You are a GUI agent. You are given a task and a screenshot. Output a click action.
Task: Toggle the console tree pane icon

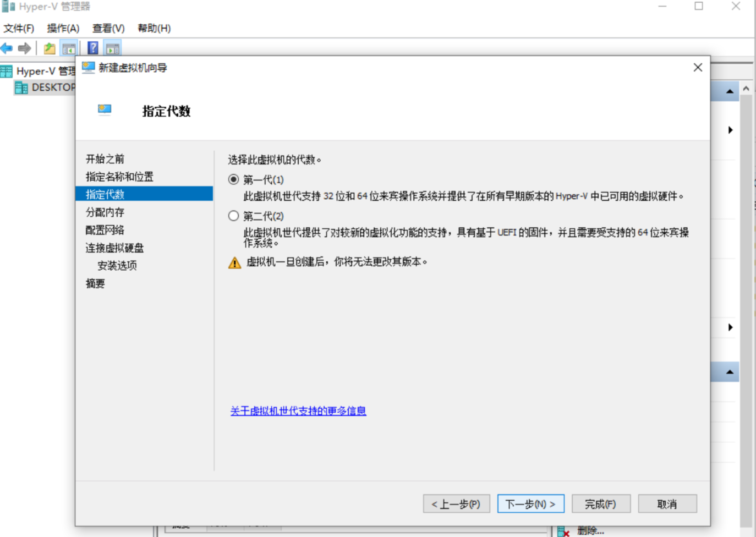pos(69,48)
